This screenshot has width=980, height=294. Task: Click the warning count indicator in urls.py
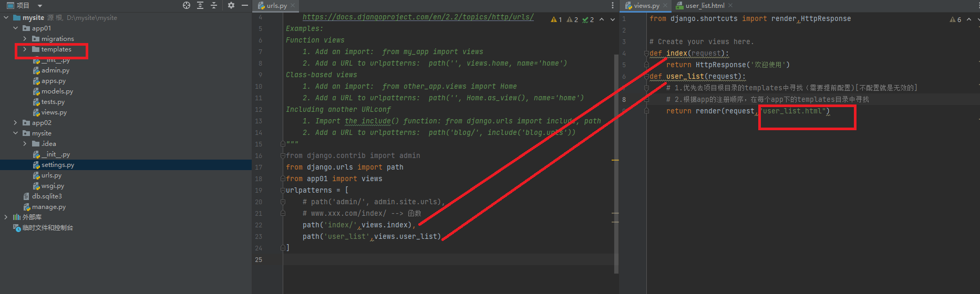coord(556,19)
